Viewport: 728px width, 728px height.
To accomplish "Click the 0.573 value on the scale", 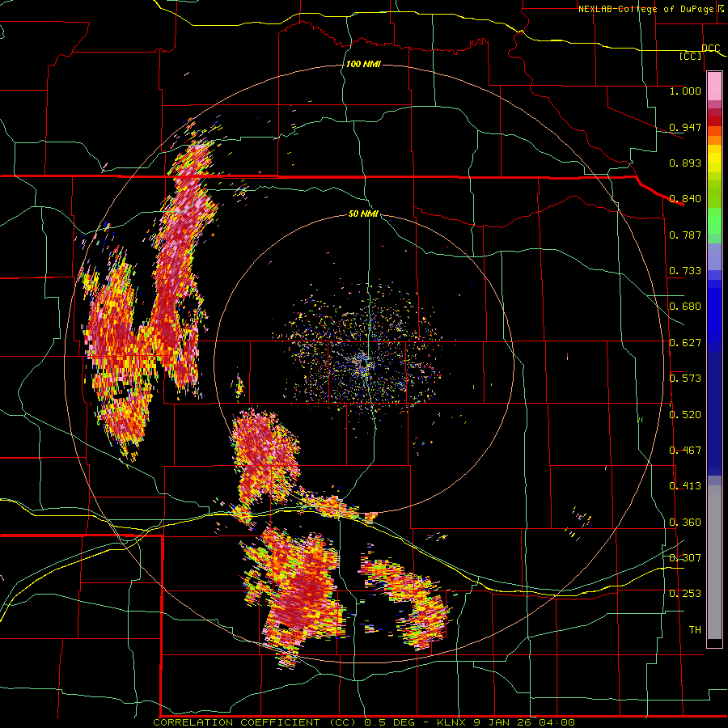I will tap(685, 379).
